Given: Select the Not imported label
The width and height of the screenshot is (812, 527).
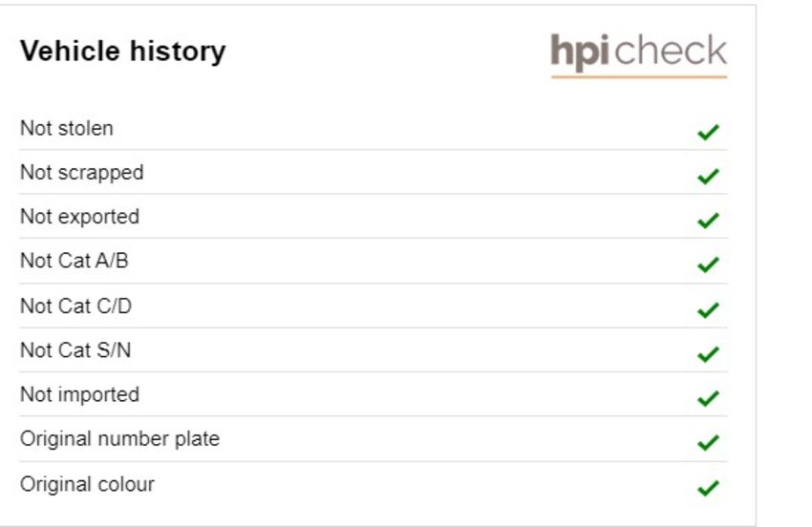Looking at the screenshot, I should (x=79, y=395).
